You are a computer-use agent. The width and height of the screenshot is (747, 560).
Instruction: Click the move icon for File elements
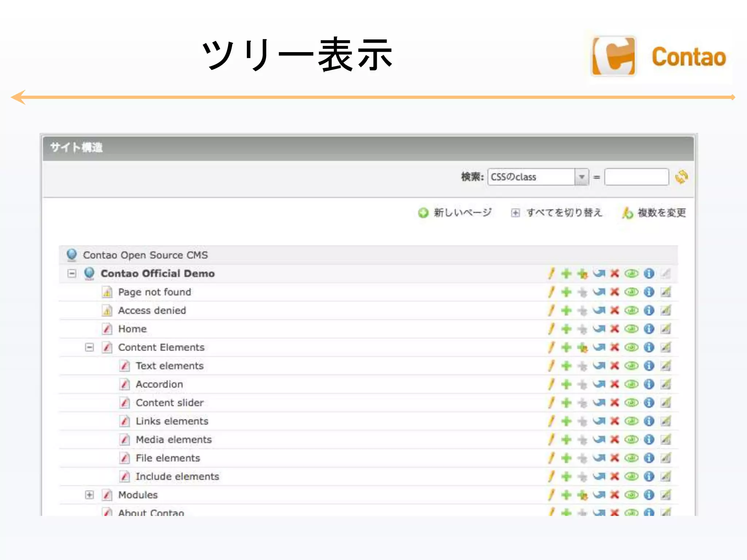(599, 458)
